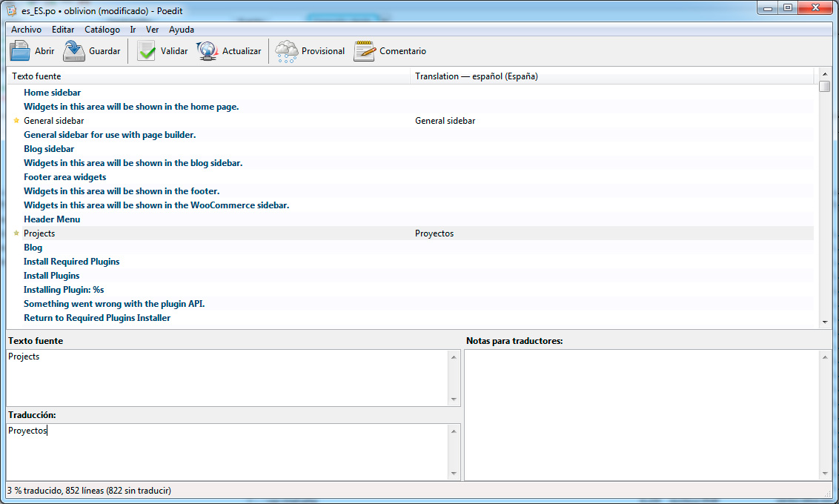This screenshot has width=839, height=504.
Task: Click inside the Texto fuente source box
Action: tap(227, 378)
